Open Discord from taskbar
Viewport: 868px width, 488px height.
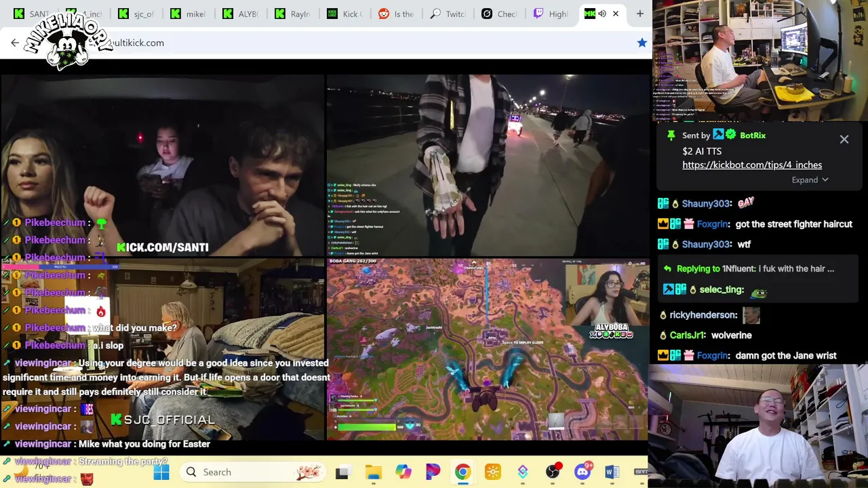point(583,472)
